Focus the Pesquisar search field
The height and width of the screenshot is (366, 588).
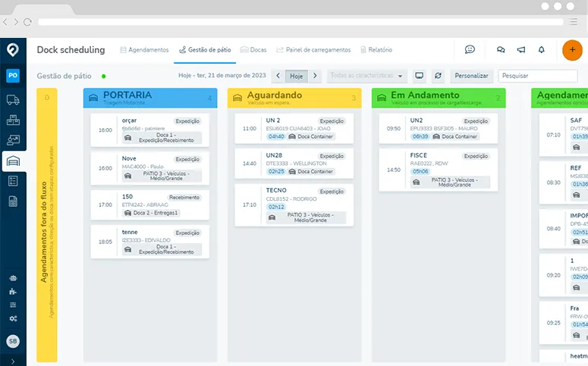538,76
